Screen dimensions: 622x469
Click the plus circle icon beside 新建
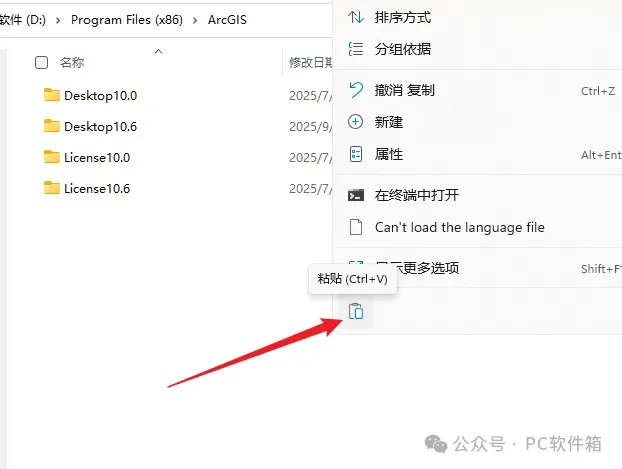tap(355, 122)
